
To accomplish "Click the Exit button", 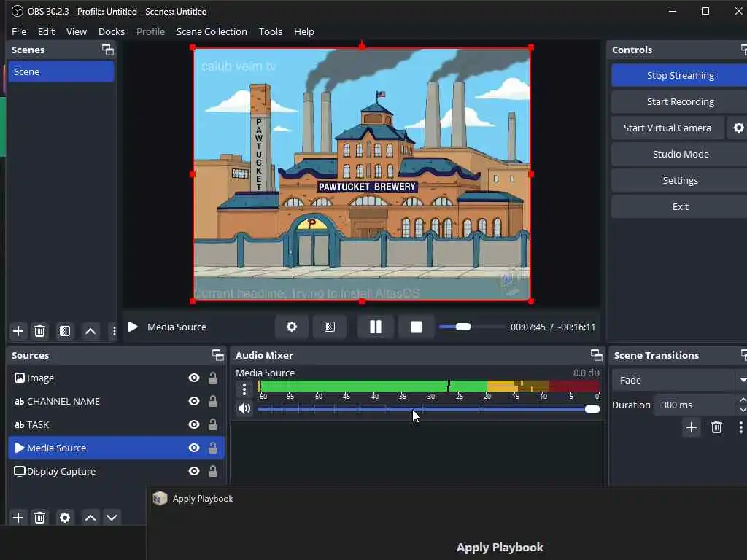I will coord(681,206).
